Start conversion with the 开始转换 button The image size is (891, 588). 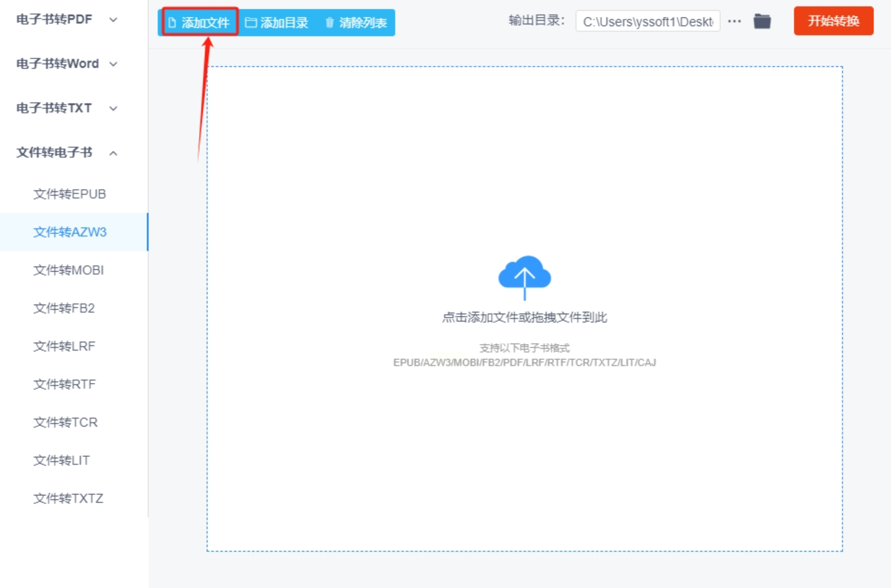point(833,21)
